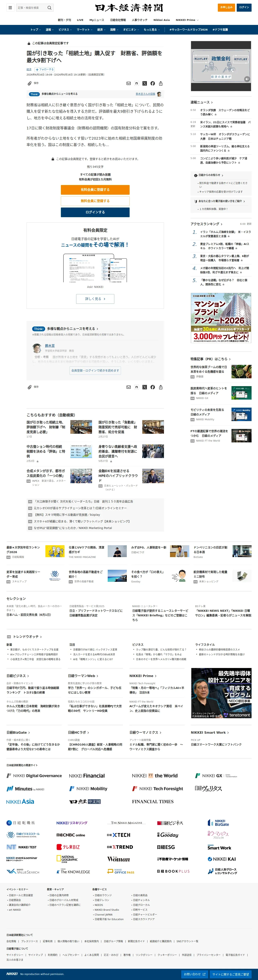Click お問い合わせ footer button
Image resolution: width=258 pixels, height=980 pixels.
click(x=195, y=975)
